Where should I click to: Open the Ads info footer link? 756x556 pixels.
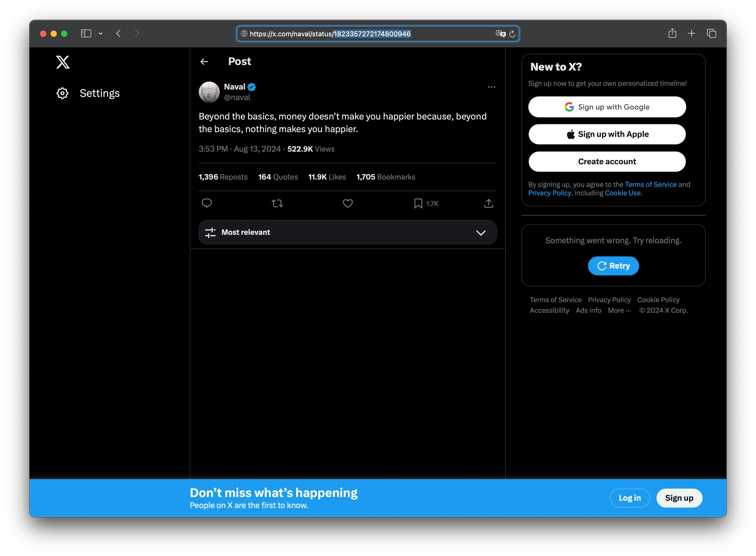click(588, 311)
